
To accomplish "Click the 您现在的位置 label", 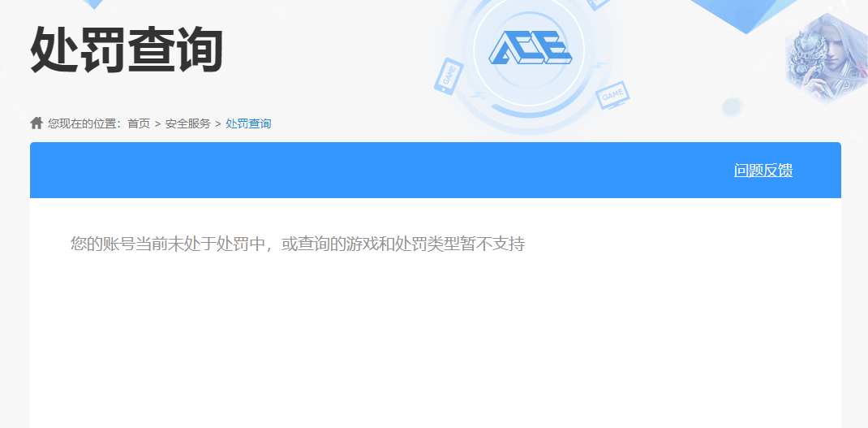I will point(84,123).
